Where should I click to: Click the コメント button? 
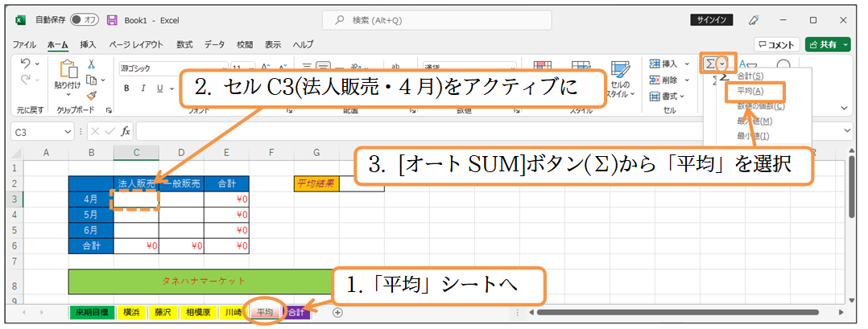(x=777, y=45)
